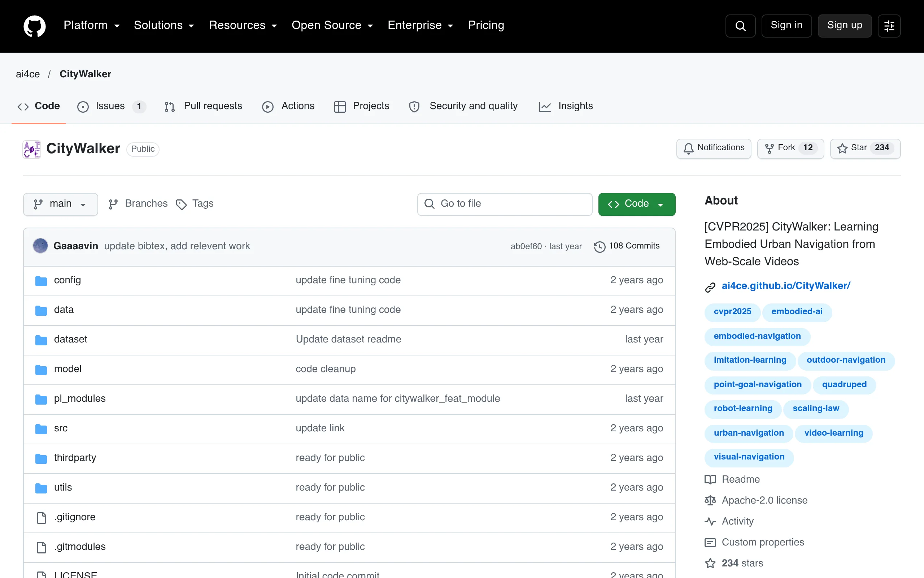Open the main branch selector dropdown
Image resolution: width=924 pixels, height=578 pixels.
pyautogui.click(x=60, y=204)
